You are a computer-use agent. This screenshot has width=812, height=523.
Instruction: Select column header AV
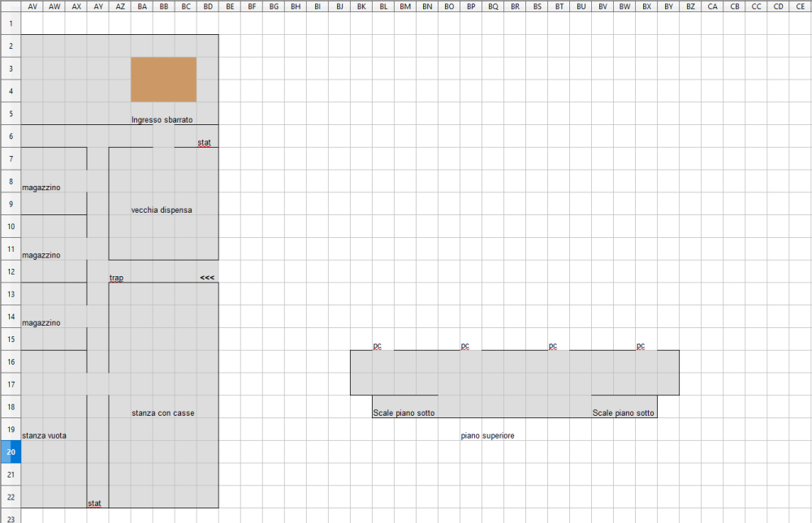pyautogui.click(x=32, y=6)
